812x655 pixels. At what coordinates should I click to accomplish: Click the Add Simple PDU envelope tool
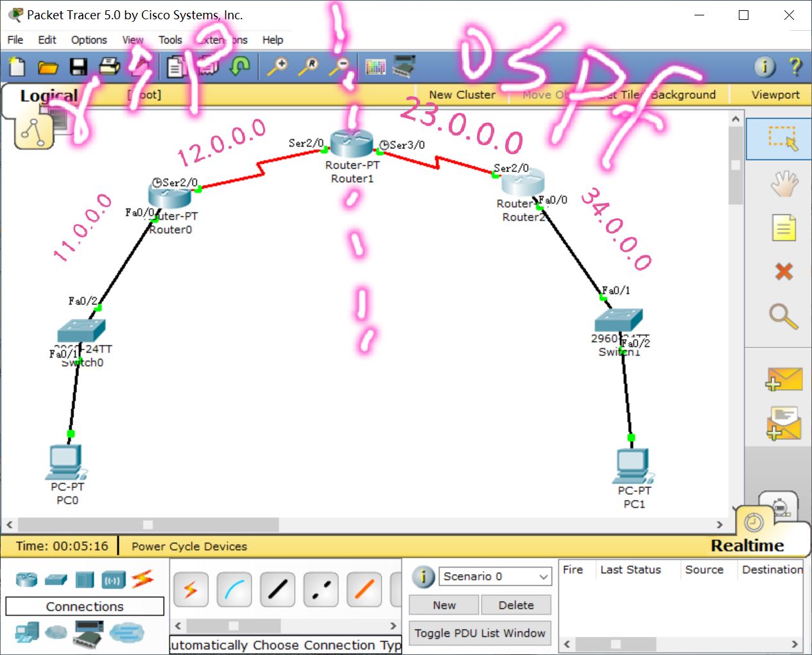(x=784, y=379)
